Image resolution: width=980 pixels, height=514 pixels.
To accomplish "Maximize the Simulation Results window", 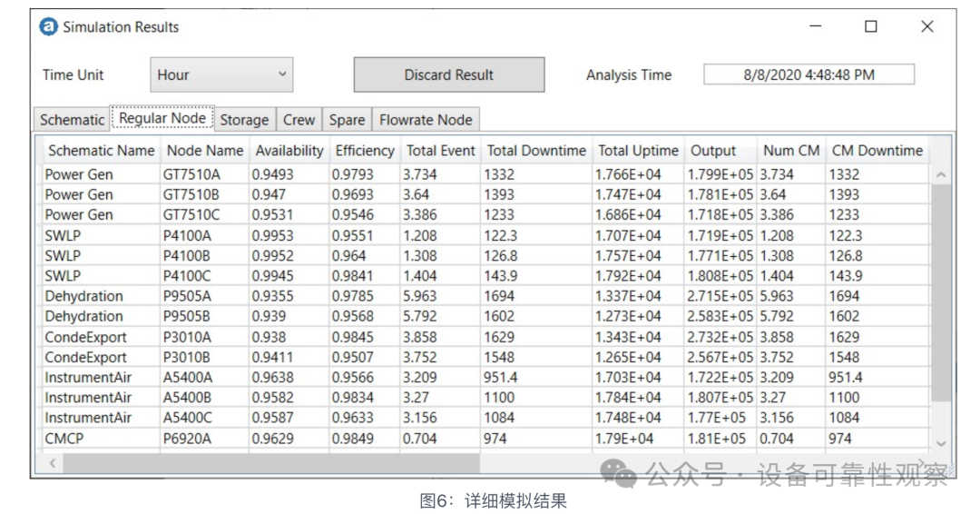I will click(x=870, y=26).
